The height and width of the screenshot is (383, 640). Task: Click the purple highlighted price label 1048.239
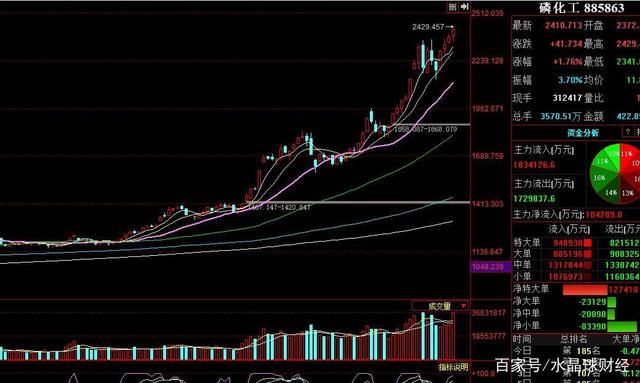pyautogui.click(x=491, y=267)
